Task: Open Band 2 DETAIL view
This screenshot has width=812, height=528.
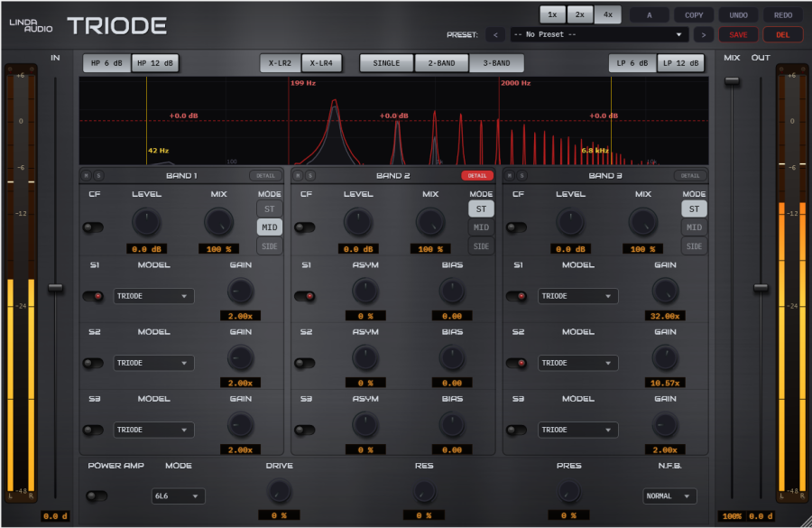Action: point(477,176)
